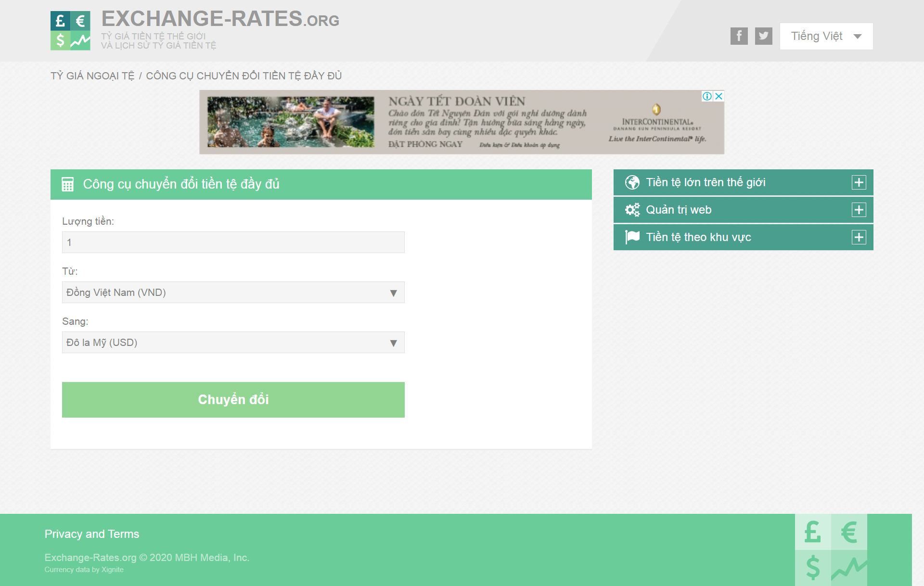Expand Tiền tệ theo khu vực plus button
This screenshot has height=586, width=924.
(x=859, y=237)
